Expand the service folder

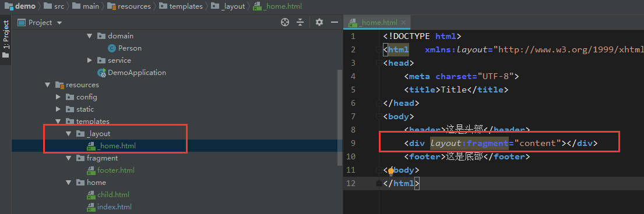(90, 60)
